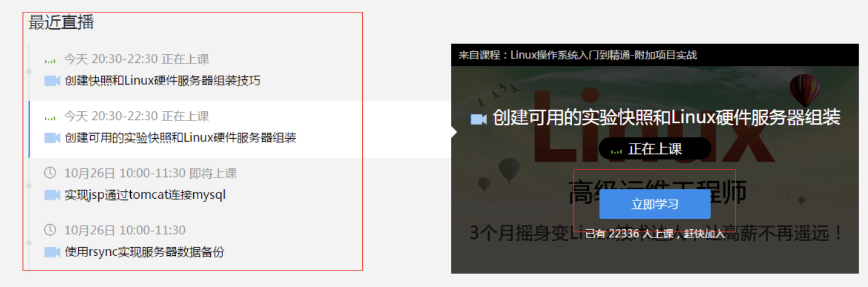Screen dimensions: 868x287
Task: Open the lesson 创建快照和Linux硬件服务器组装技巧
Action: pos(163,81)
